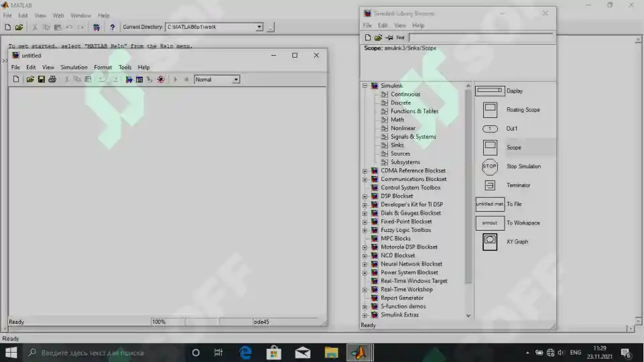
Task: Click Windows Start button
Action: [11, 353]
